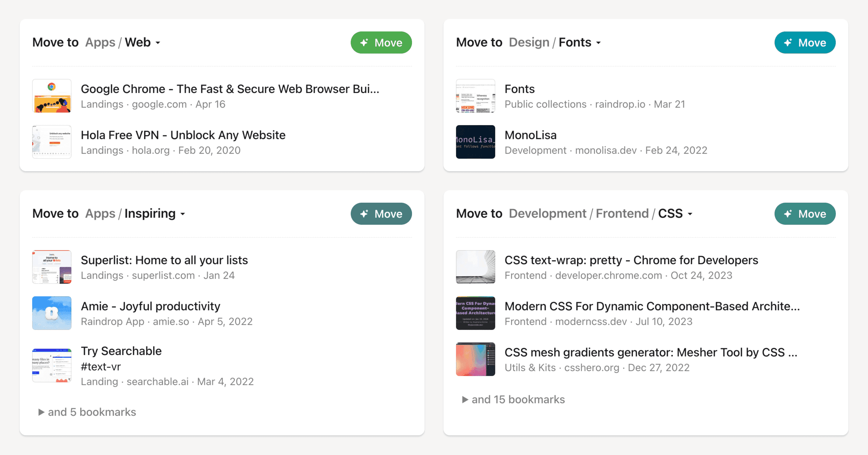Expand the 'and 15 bookmarks' disclosure

pos(513,399)
